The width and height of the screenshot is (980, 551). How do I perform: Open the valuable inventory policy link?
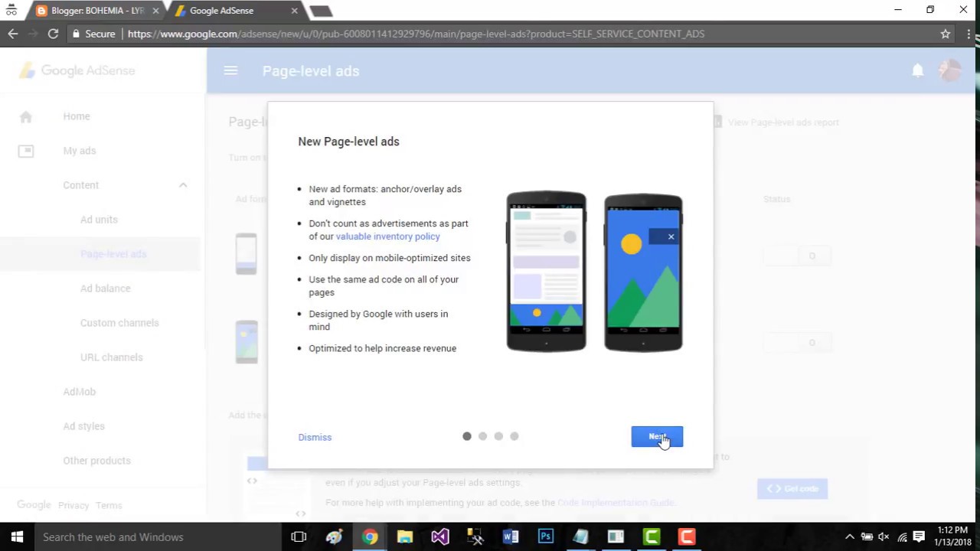point(387,236)
